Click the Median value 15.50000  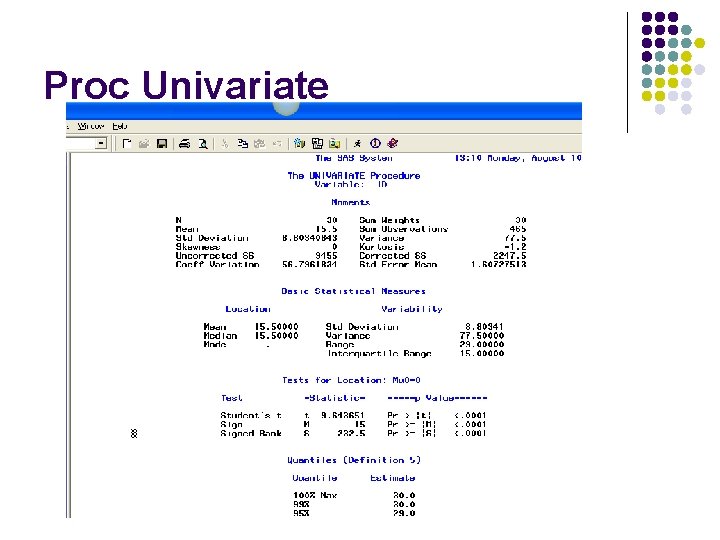(x=276, y=336)
